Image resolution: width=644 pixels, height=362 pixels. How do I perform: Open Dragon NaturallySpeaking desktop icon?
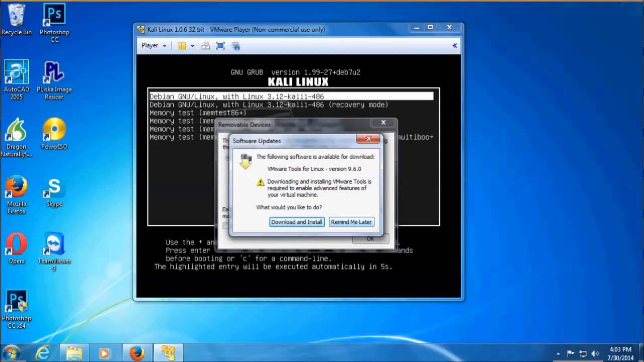point(17,138)
